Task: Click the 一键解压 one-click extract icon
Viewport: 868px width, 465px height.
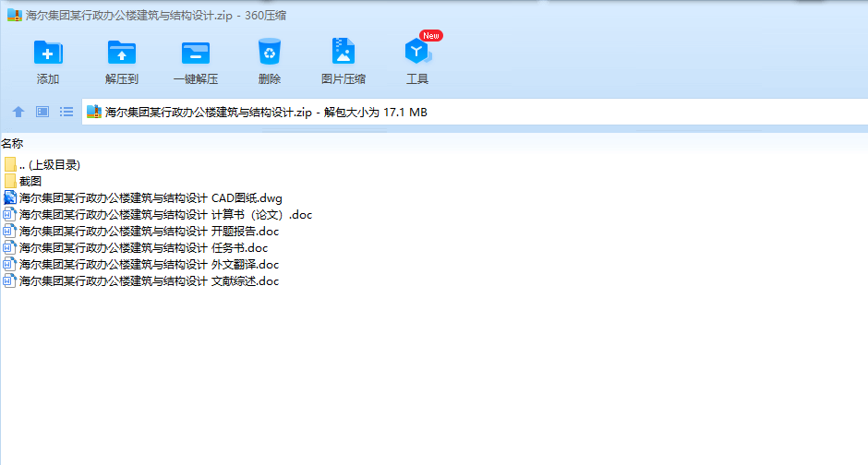Action: pos(196,54)
